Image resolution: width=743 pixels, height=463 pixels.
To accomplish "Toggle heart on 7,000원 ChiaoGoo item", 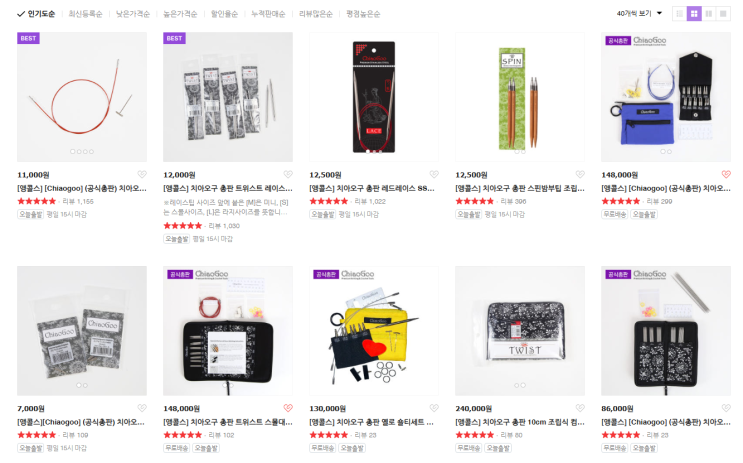I will coord(142,408).
